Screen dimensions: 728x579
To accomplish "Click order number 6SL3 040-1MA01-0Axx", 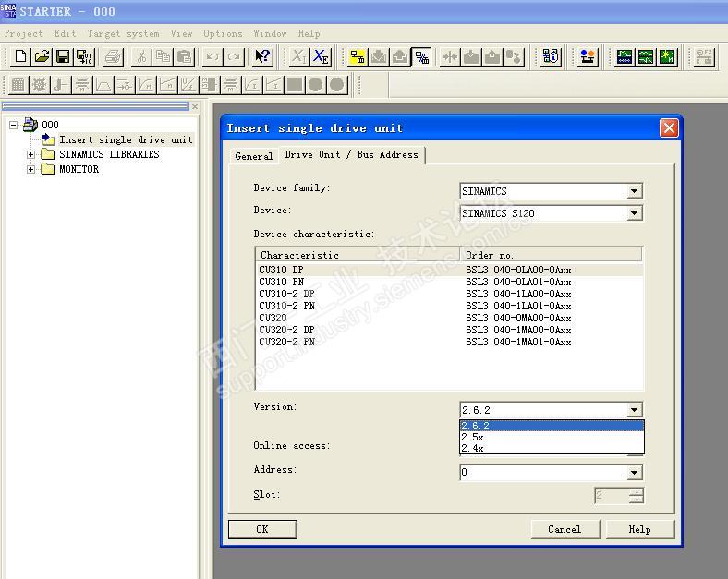I will [518, 342].
